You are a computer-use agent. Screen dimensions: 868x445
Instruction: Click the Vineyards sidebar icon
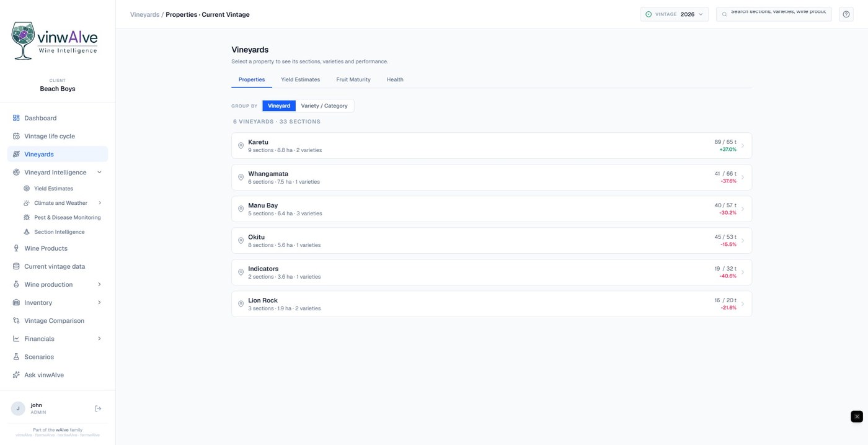[x=16, y=154]
